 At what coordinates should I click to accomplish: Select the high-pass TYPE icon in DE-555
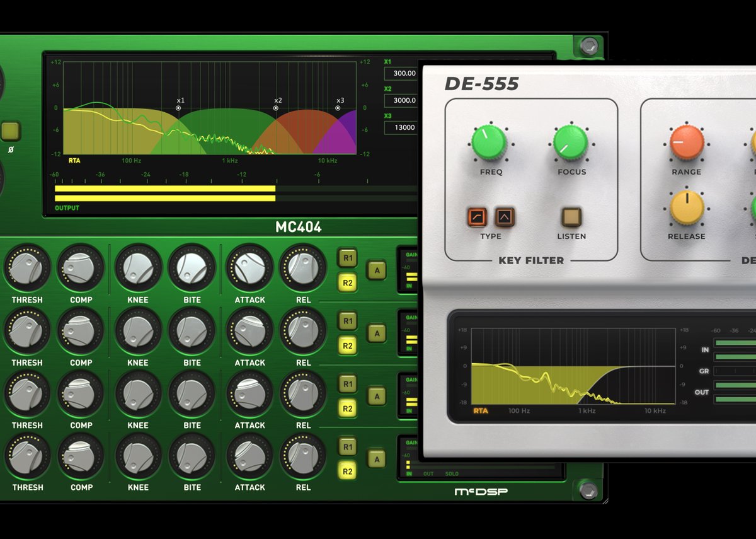tap(477, 217)
